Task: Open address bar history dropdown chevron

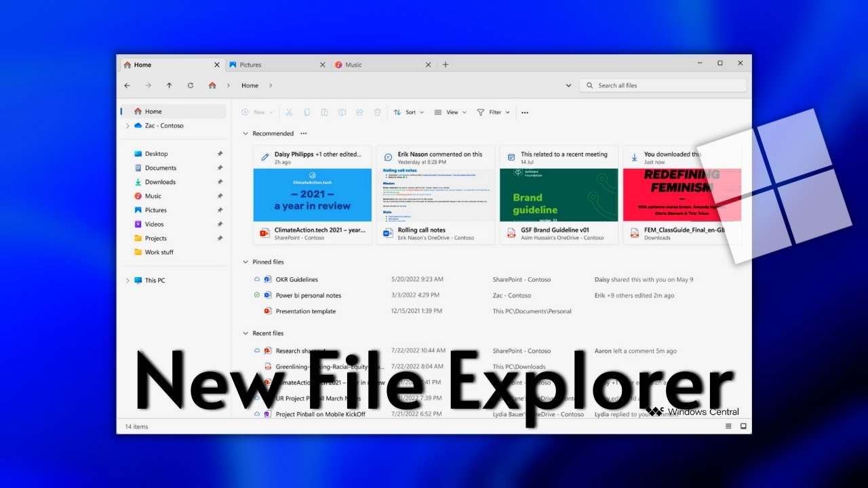Action: click(568, 85)
